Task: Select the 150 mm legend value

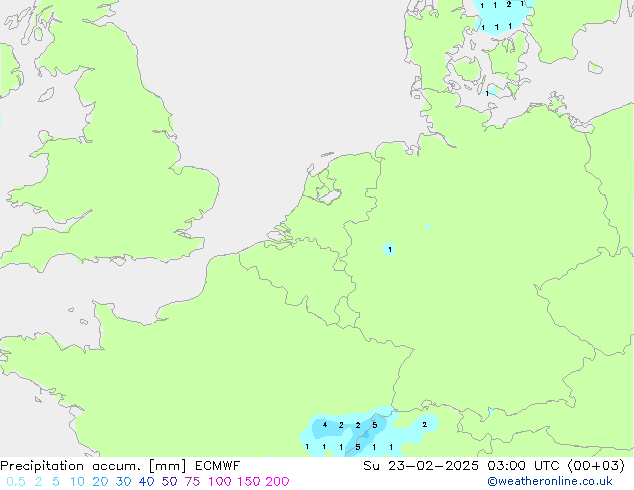Action: point(249,482)
